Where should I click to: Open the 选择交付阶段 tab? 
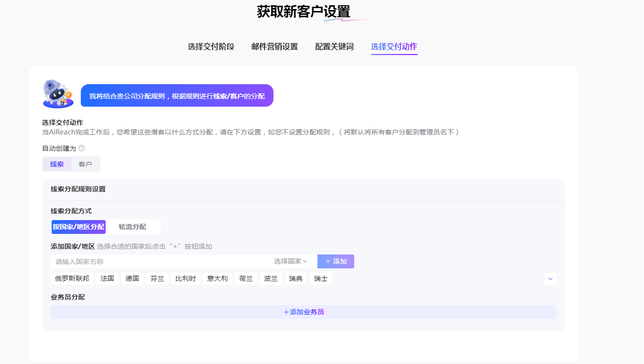click(211, 46)
